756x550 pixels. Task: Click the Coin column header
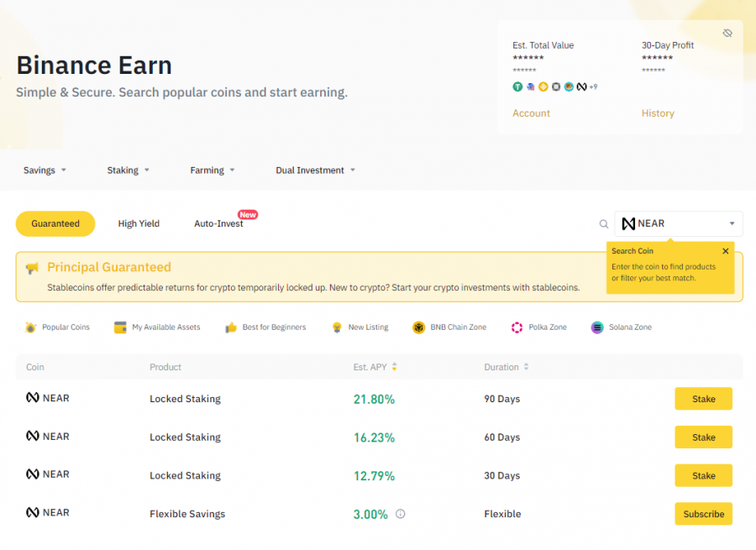[34, 367]
